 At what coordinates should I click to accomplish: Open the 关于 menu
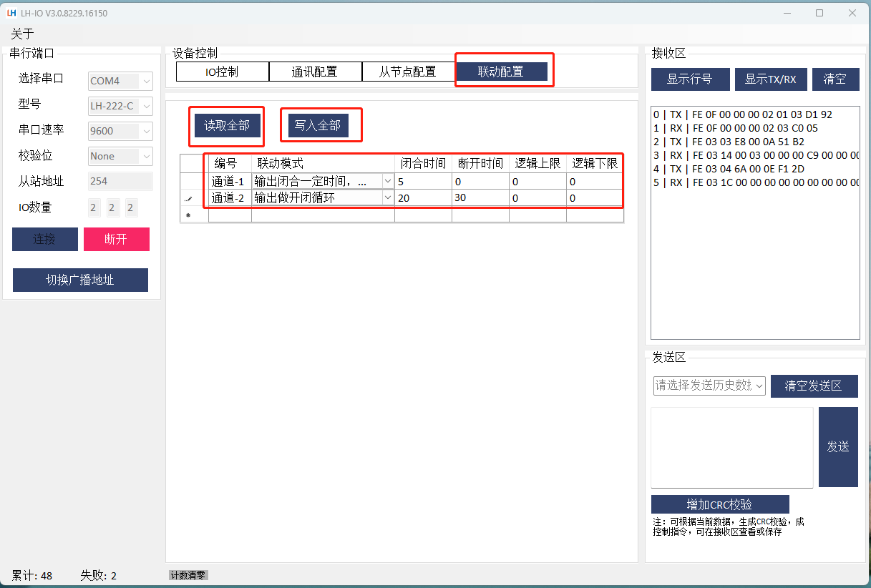coord(22,34)
